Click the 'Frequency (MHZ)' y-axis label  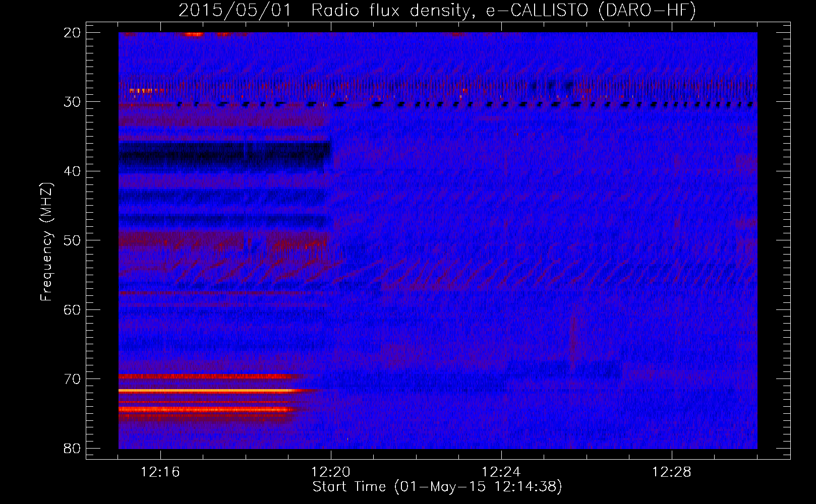tap(46, 242)
